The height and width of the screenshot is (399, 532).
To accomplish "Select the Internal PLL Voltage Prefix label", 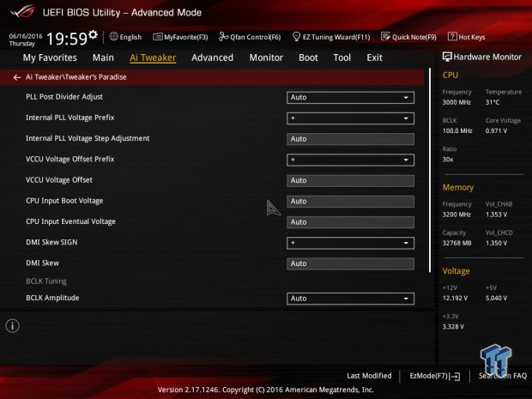I will tap(70, 118).
